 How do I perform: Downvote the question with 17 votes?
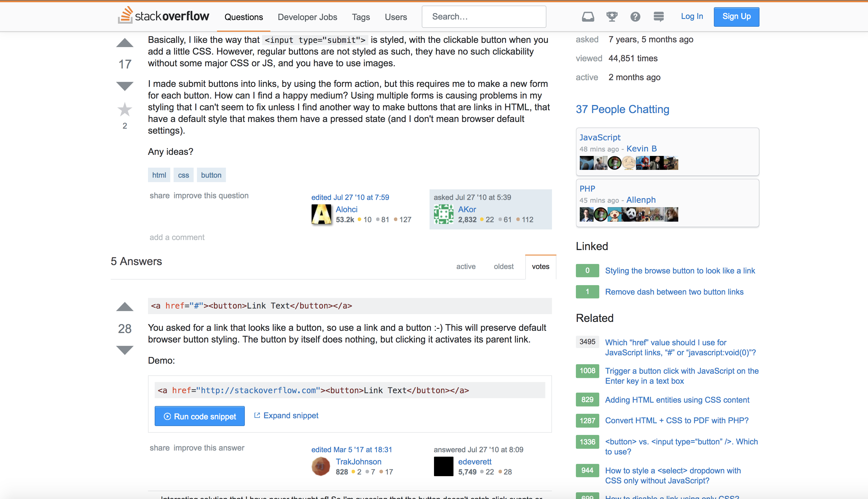[125, 86]
